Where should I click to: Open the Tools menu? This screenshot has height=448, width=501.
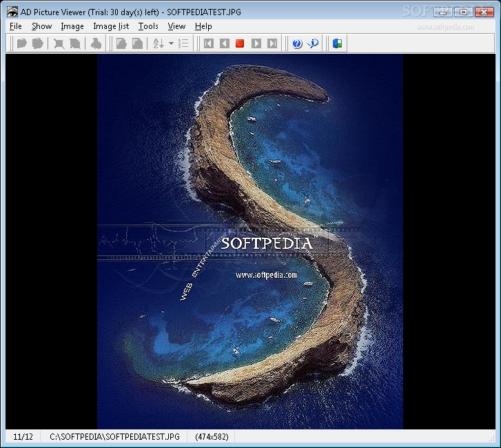coord(148,26)
